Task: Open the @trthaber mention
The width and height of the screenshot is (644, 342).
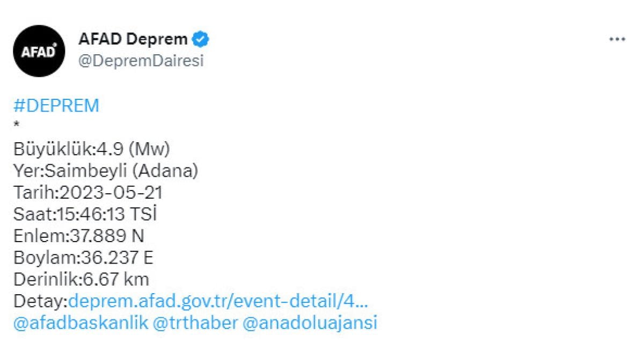Action: point(195,323)
